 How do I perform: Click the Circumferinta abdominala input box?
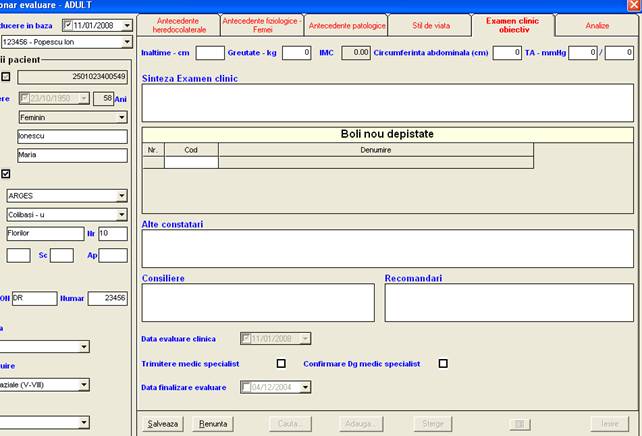[x=506, y=52]
